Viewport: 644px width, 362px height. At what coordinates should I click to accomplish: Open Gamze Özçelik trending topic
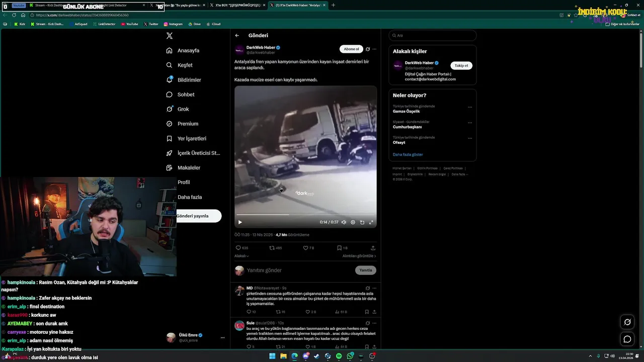click(407, 112)
